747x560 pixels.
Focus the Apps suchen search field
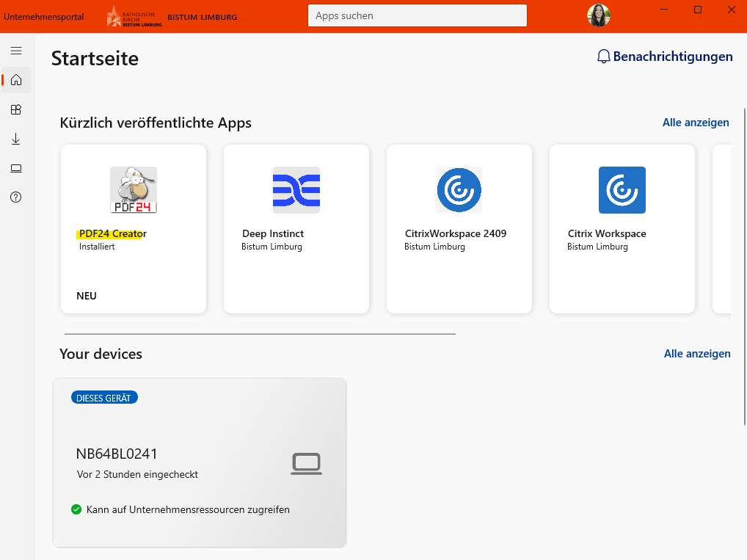pyautogui.click(x=418, y=15)
